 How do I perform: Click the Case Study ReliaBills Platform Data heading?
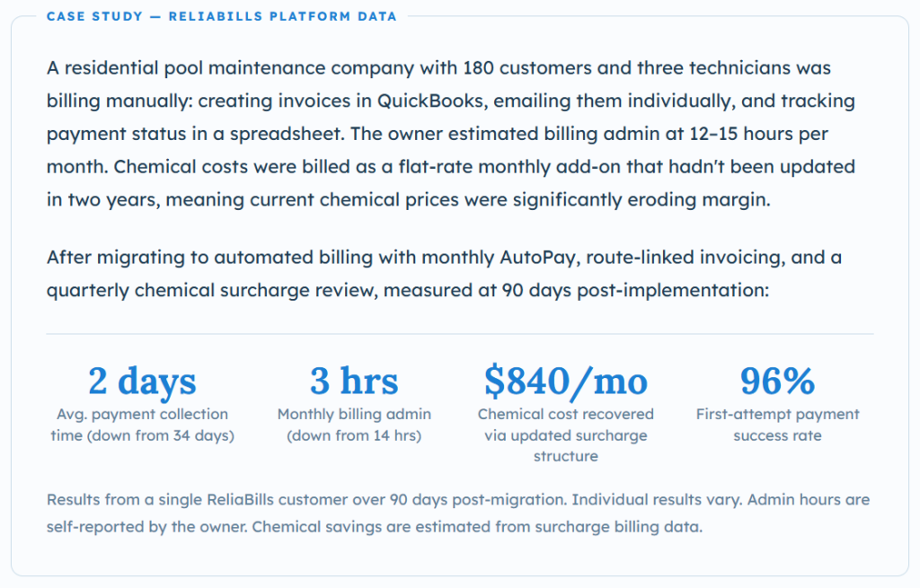point(222,16)
